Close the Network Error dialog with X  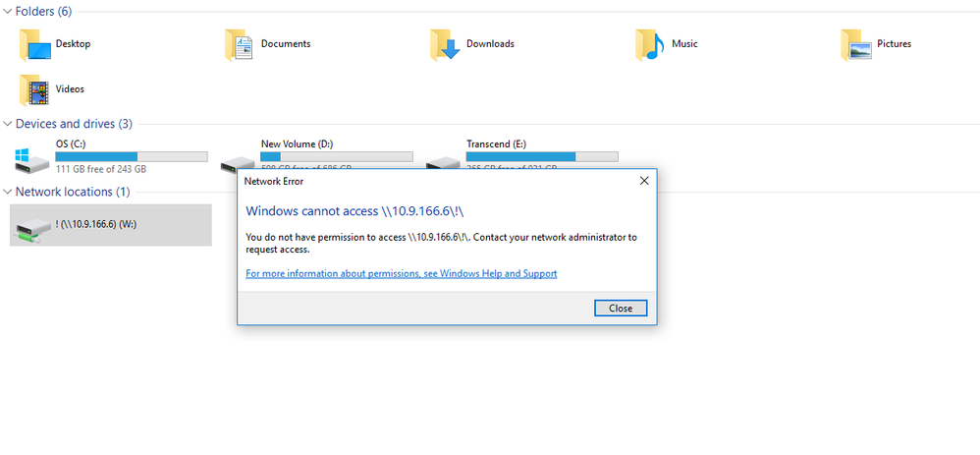coord(644,181)
